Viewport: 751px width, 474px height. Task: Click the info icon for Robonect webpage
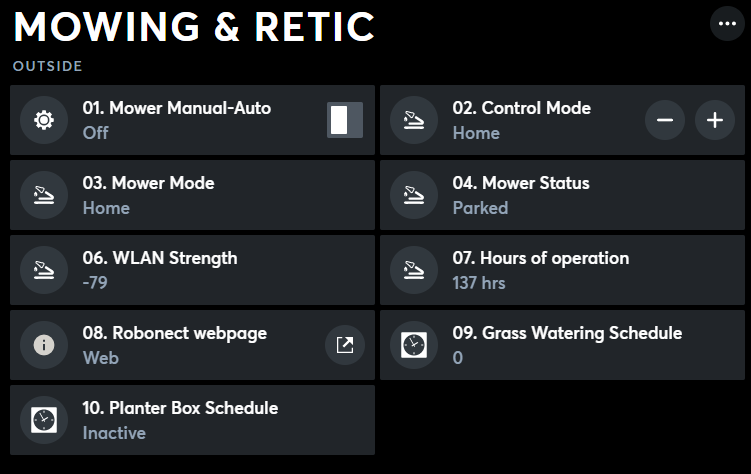coord(43,345)
